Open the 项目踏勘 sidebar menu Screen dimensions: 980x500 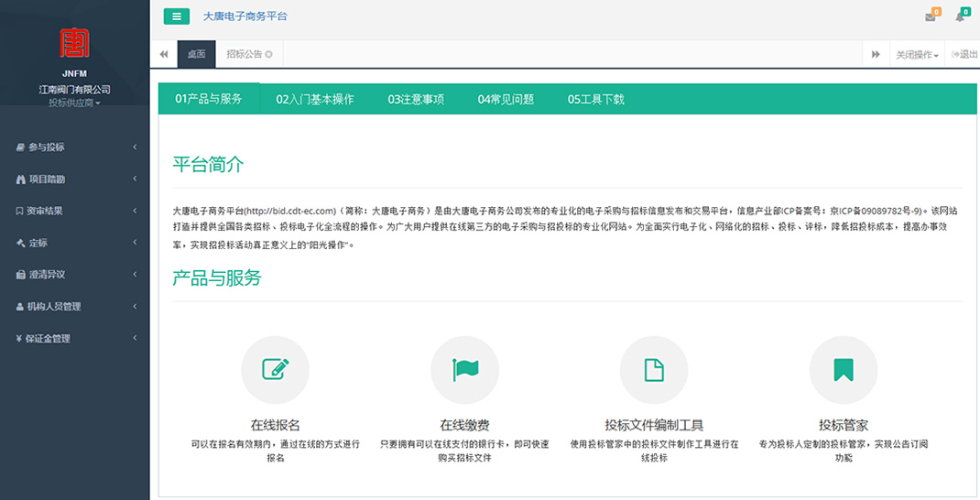pos(75,179)
